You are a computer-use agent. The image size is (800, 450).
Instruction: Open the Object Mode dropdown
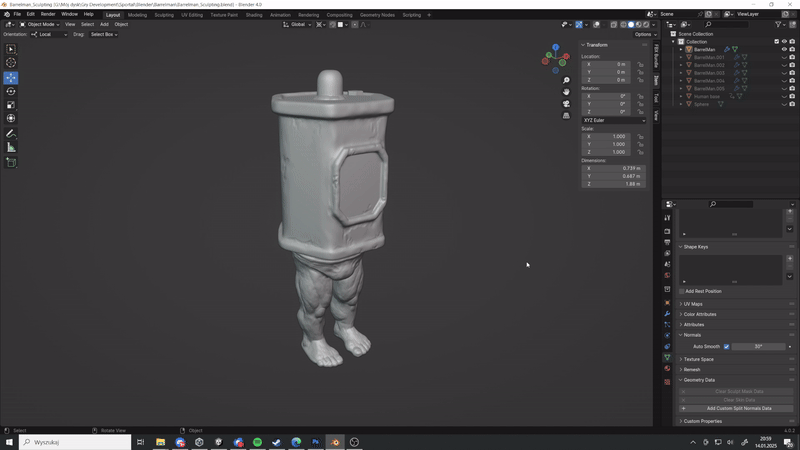39,24
